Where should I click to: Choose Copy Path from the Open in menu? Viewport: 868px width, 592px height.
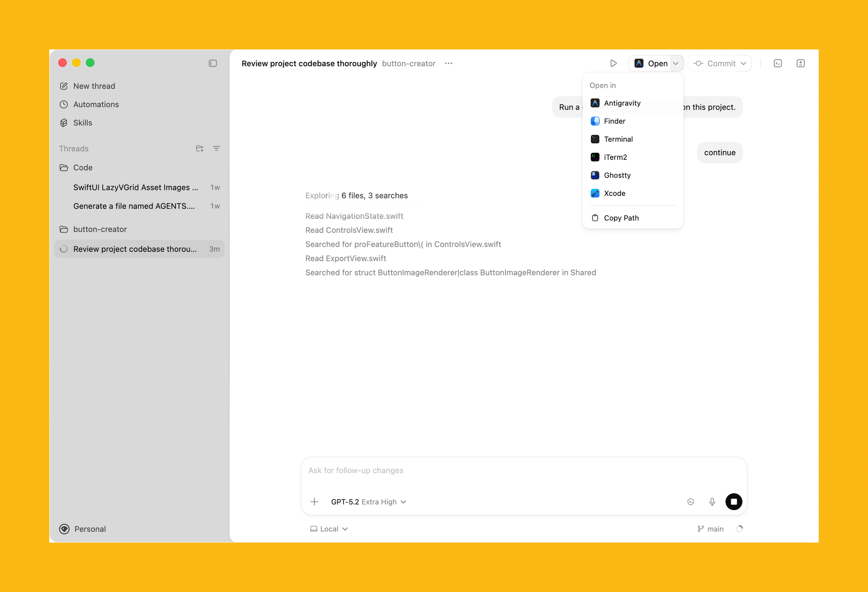pyautogui.click(x=621, y=218)
